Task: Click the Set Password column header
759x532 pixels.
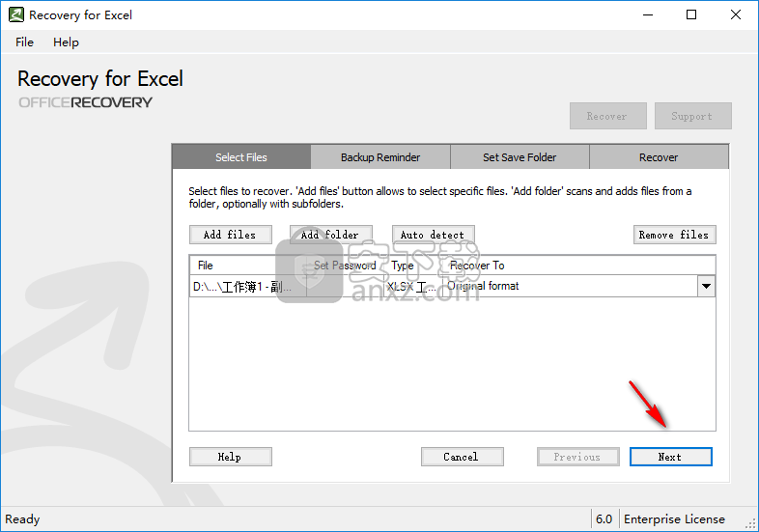Action: (345, 266)
